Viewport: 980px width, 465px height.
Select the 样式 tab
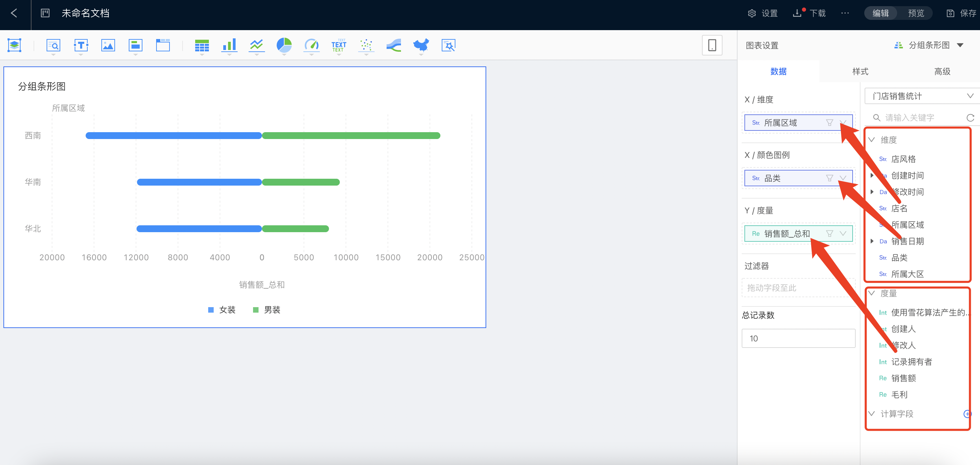860,72
